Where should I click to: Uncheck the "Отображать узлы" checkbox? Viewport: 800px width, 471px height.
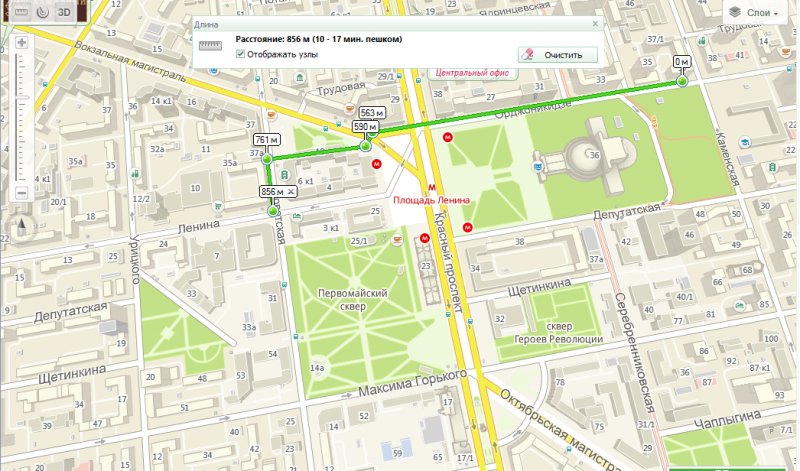(240, 54)
